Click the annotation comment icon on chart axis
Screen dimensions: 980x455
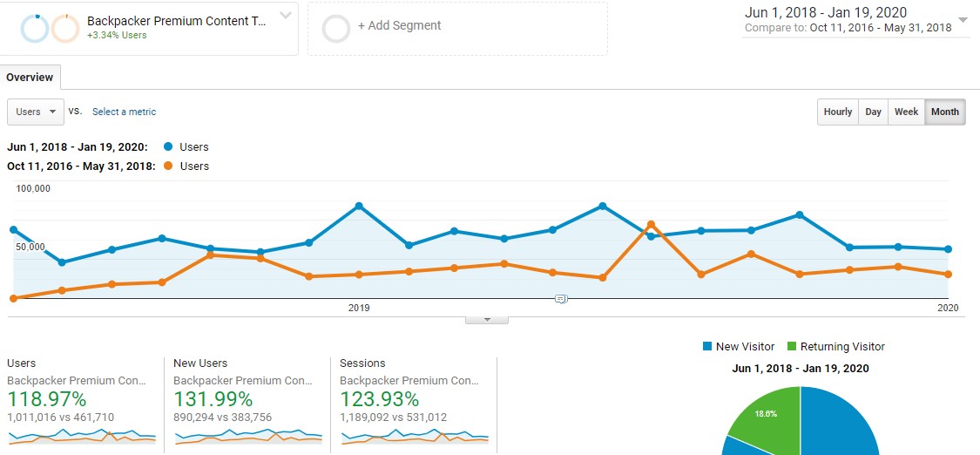pos(561,299)
